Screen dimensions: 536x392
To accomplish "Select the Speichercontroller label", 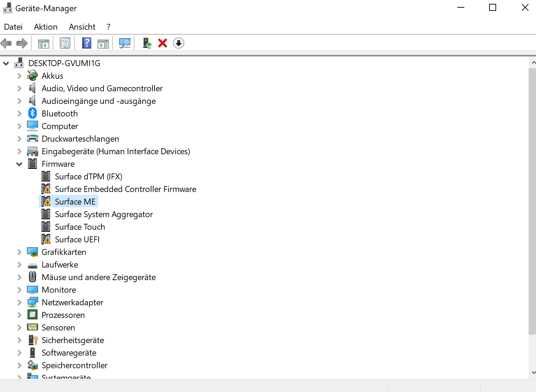I will [x=74, y=365].
